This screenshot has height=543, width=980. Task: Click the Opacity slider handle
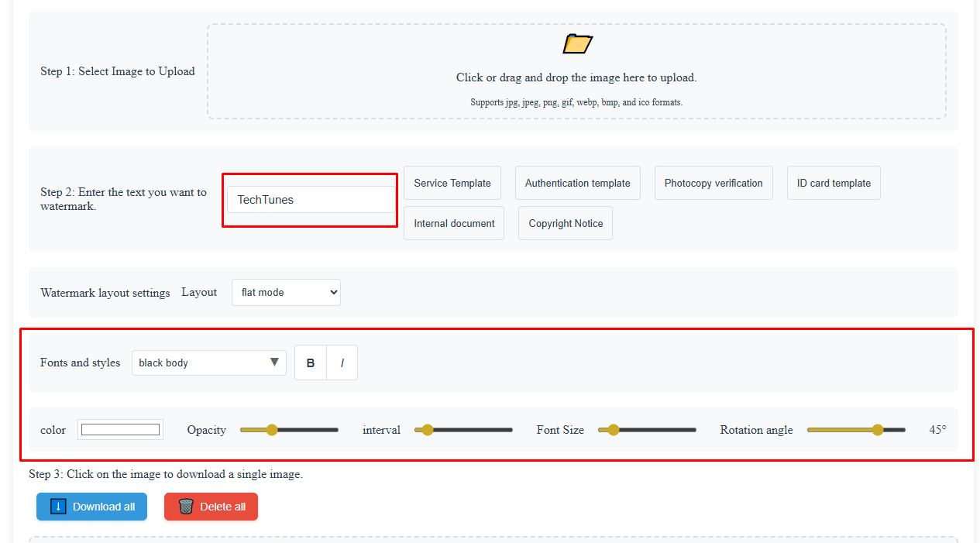pos(271,429)
